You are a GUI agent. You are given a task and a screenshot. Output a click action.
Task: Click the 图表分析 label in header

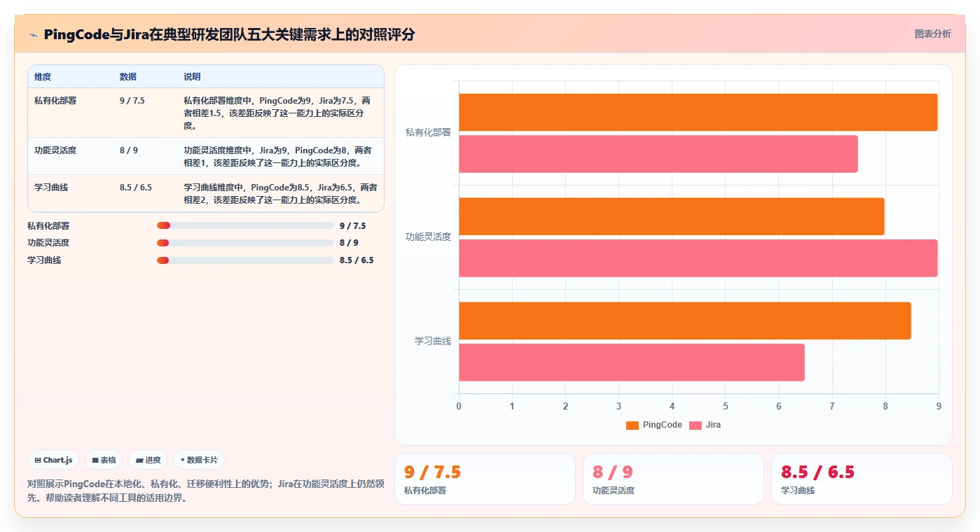[x=932, y=34]
